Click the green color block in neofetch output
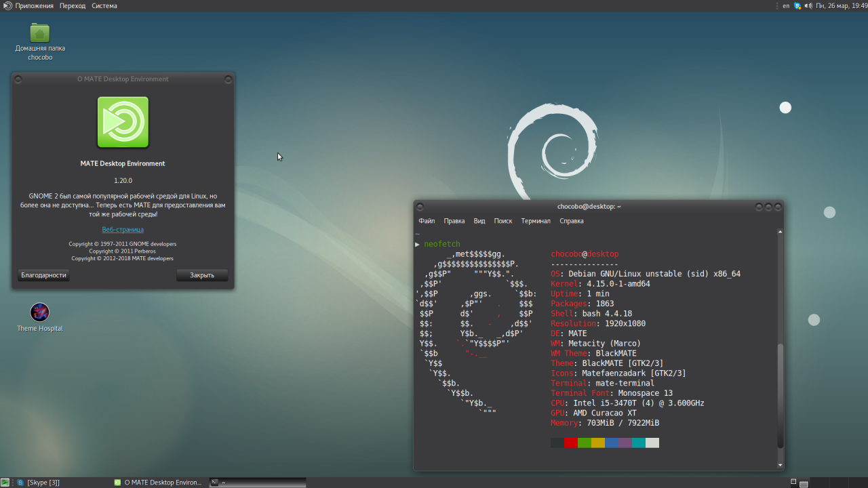The width and height of the screenshot is (868, 488). point(585,443)
